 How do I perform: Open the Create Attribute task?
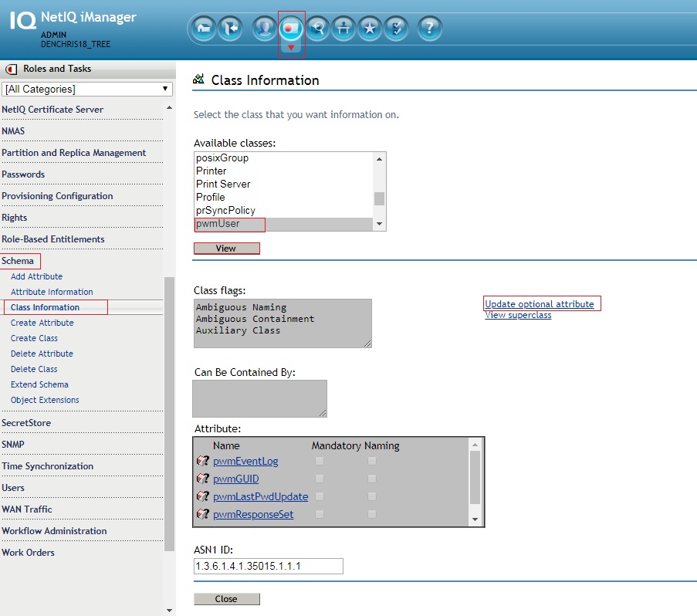click(x=42, y=323)
